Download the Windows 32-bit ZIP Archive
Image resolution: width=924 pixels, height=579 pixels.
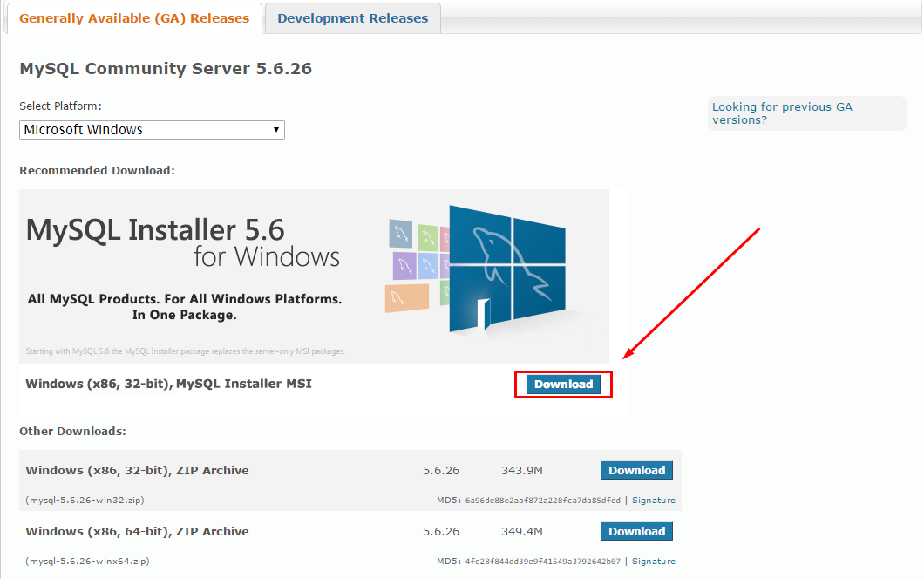coord(636,470)
